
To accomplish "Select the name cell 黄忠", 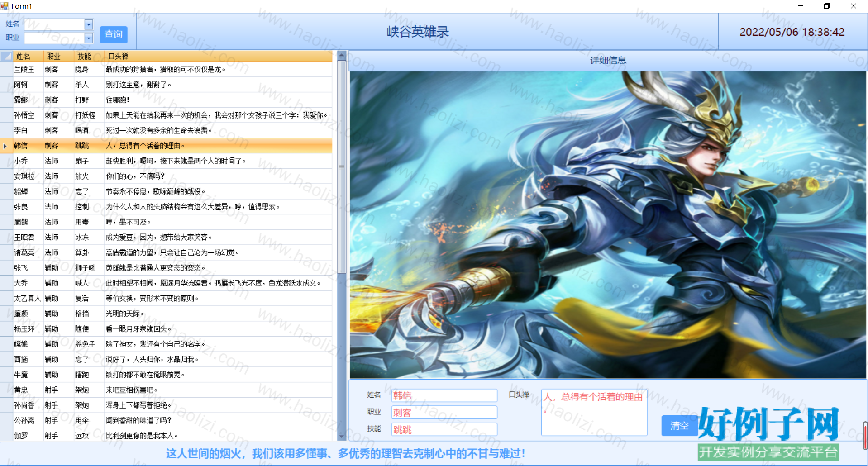I will (28, 390).
